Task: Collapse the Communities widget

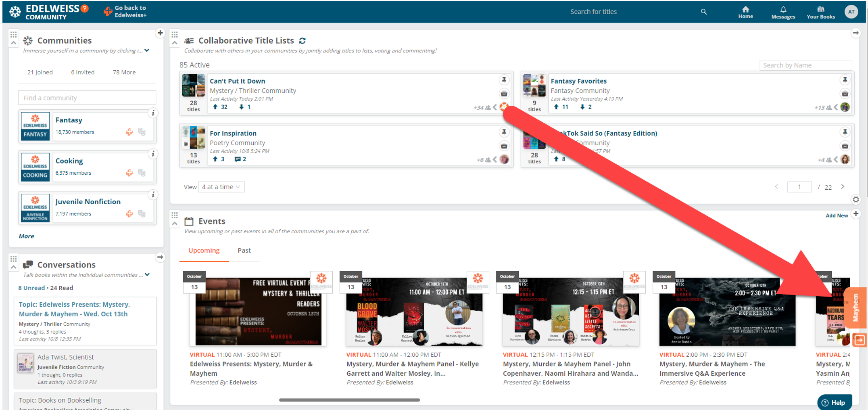Action: (13, 43)
